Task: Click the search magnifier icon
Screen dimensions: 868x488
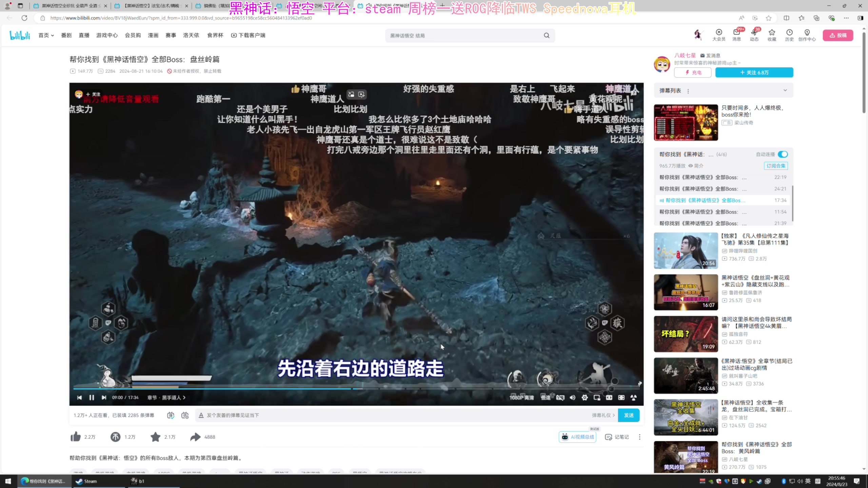Action: coord(547,36)
